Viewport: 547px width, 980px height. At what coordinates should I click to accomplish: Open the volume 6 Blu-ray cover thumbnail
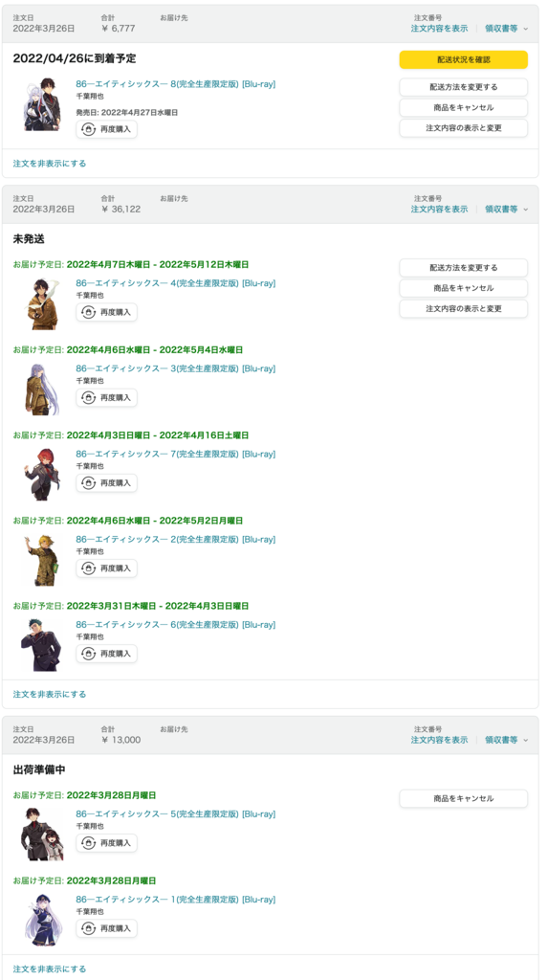pos(42,645)
